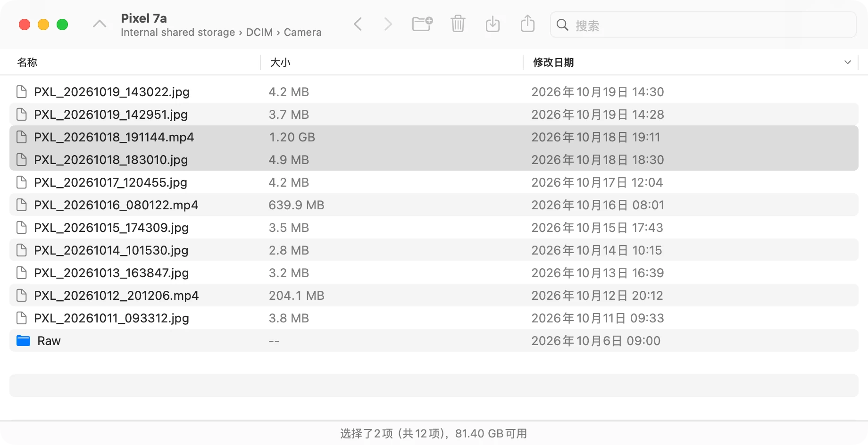Click file icon of PXL_20261018_191144.mp4
This screenshot has width=868, height=445.
click(22, 137)
